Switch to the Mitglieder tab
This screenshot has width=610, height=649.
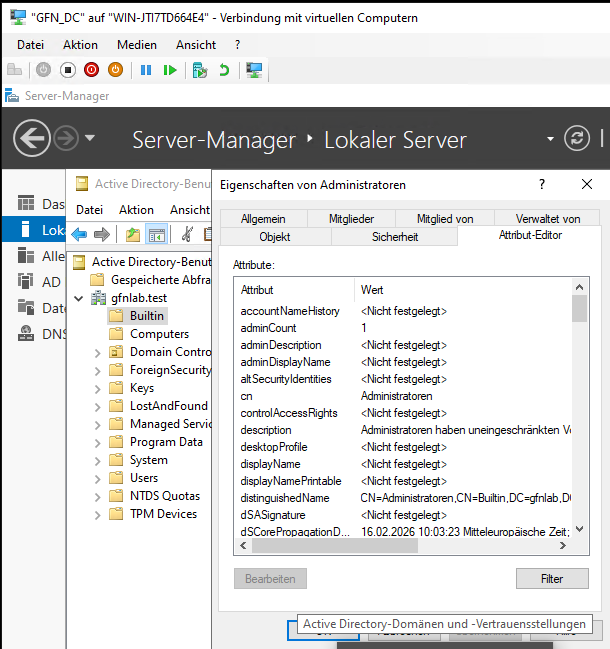tap(350, 218)
